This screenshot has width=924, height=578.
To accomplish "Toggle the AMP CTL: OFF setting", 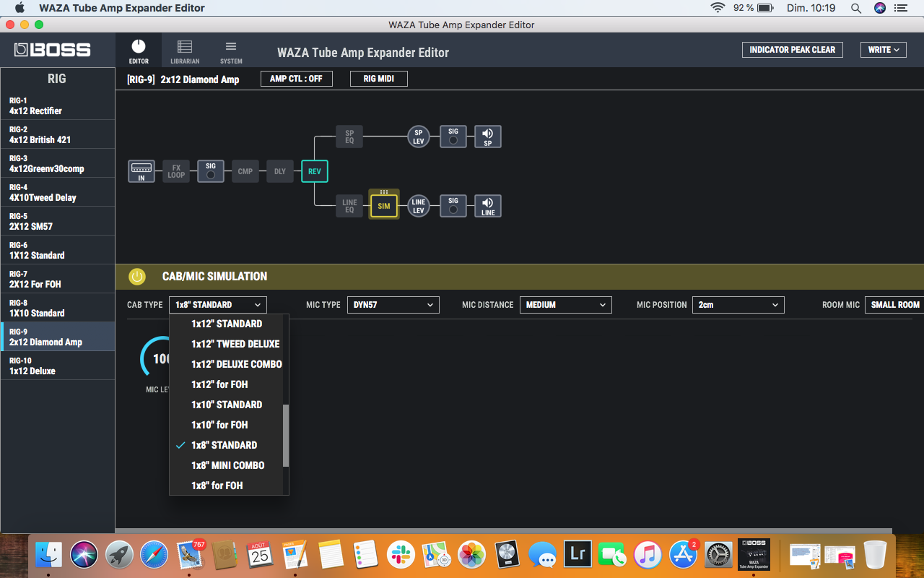I will point(296,78).
